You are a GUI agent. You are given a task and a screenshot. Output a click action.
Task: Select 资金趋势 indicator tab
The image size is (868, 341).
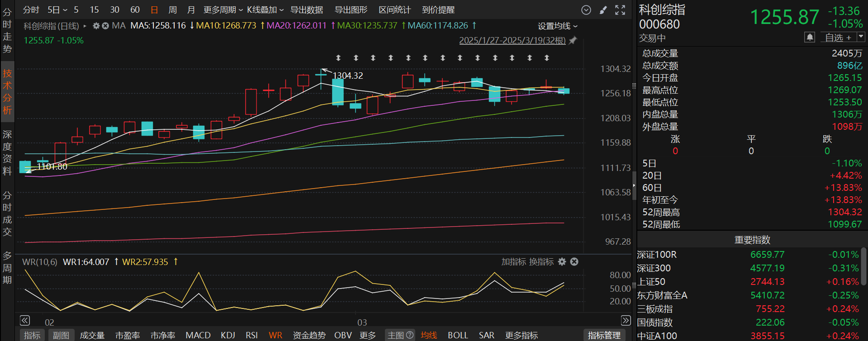(309, 335)
